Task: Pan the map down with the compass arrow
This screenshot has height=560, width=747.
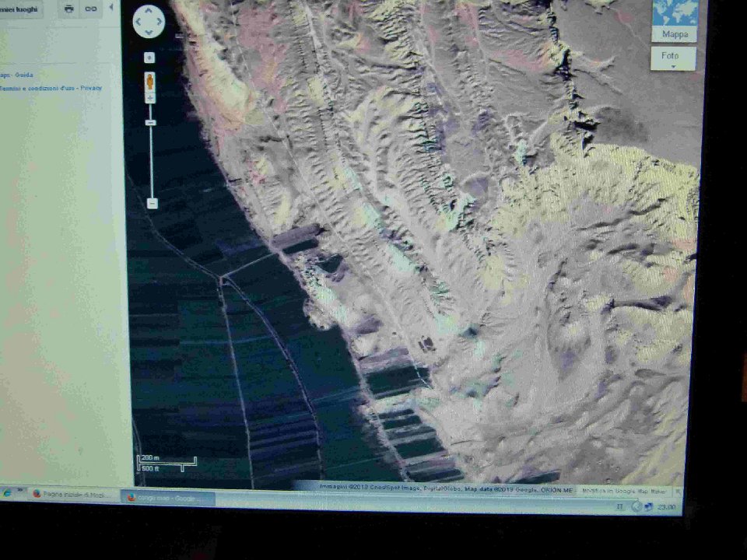Action: pos(149,33)
